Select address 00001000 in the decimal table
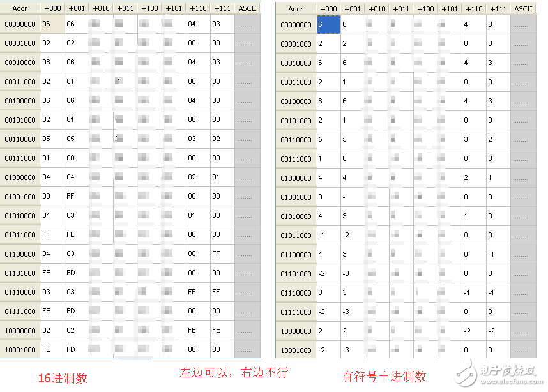 click(296, 44)
